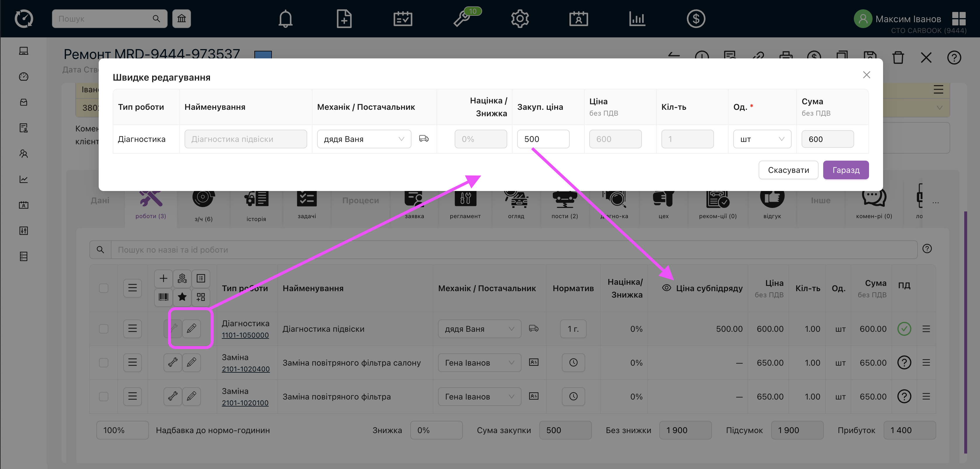This screenshot has width=980, height=469.
Task: Expand the дядя Ваня mechanic dropdown in dialog
Action: pyautogui.click(x=364, y=139)
